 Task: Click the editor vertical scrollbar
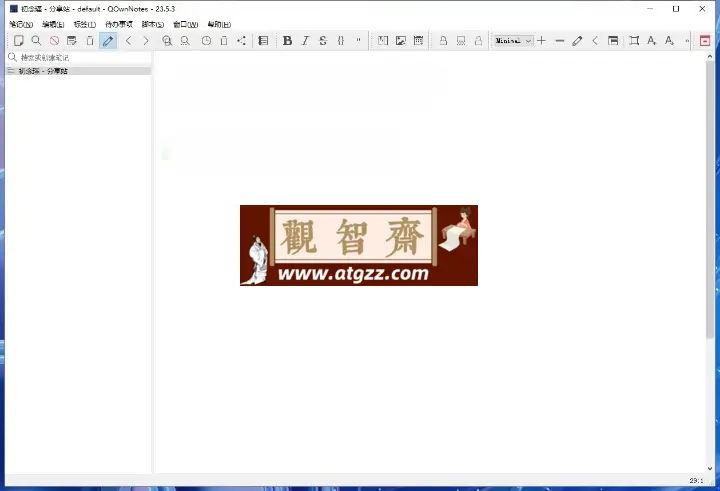click(710, 200)
